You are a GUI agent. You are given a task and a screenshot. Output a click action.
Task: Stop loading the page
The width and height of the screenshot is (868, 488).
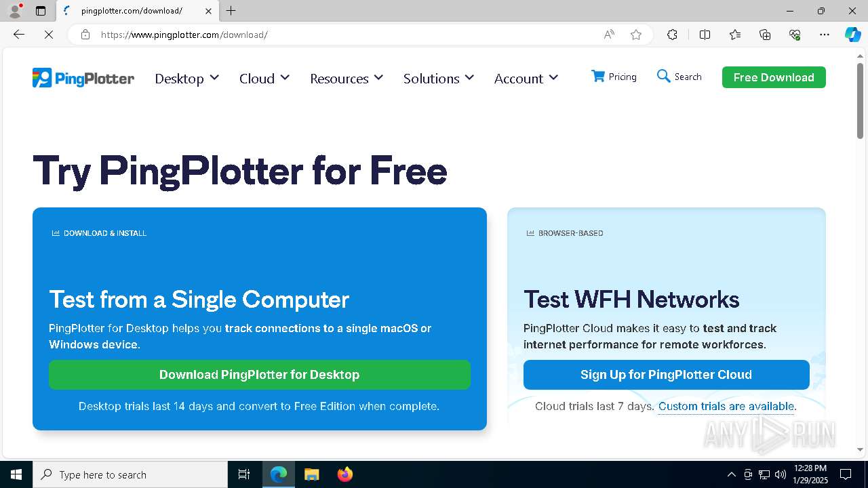click(x=49, y=35)
